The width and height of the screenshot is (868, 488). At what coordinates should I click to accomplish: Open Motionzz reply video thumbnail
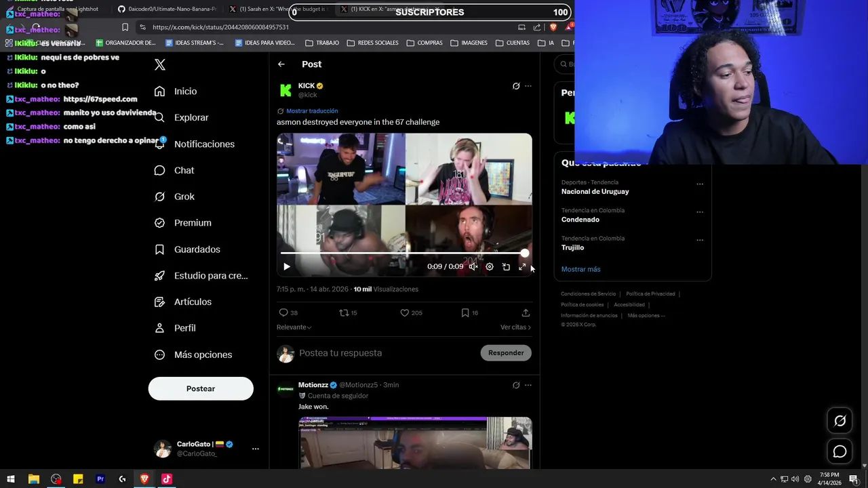click(415, 443)
